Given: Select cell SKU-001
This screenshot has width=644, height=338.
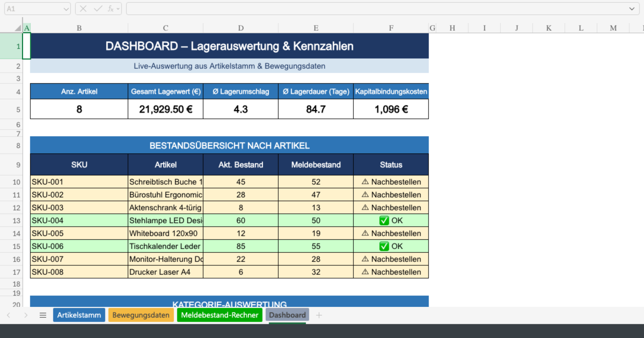Looking at the screenshot, I should click(x=79, y=182).
